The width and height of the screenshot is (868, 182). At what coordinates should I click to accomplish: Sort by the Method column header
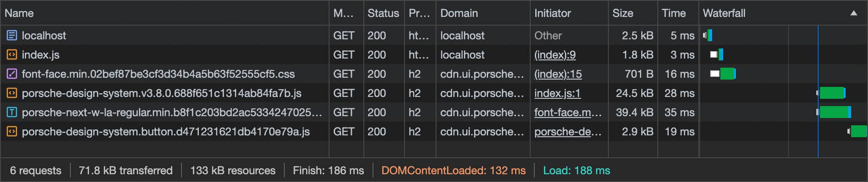pyautogui.click(x=346, y=13)
